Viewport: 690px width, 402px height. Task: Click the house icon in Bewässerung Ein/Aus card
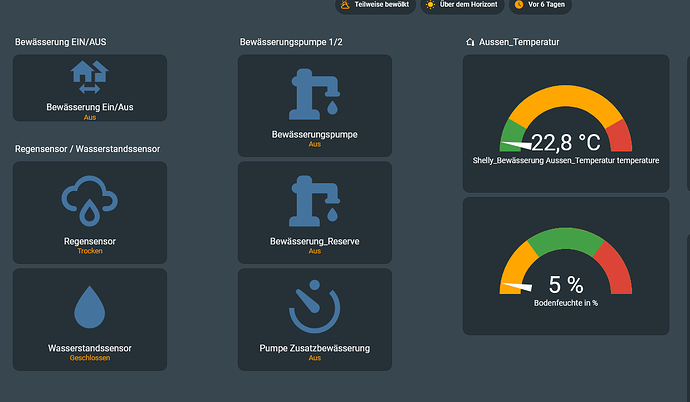(x=90, y=77)
